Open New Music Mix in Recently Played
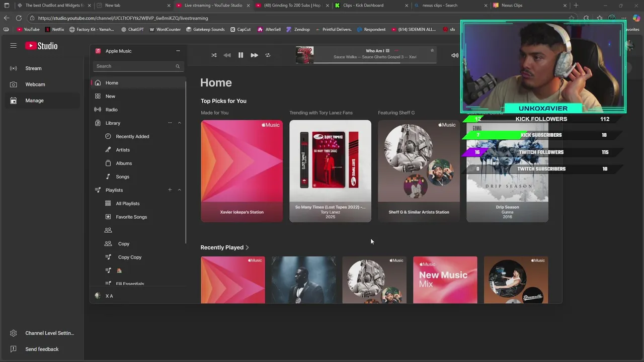Viewport: 644px width, 362px height. pos(445,280)
